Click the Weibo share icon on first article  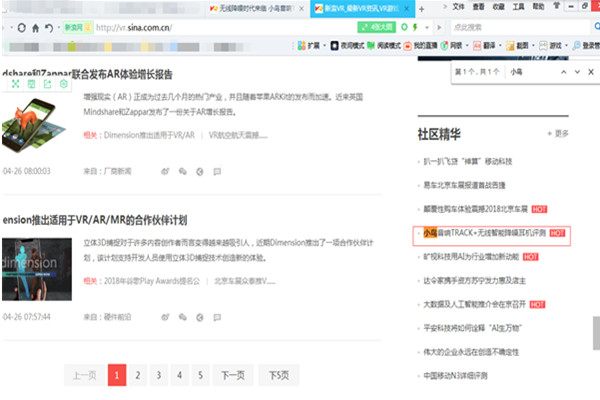pyautogui.click(x=166, y=171)
